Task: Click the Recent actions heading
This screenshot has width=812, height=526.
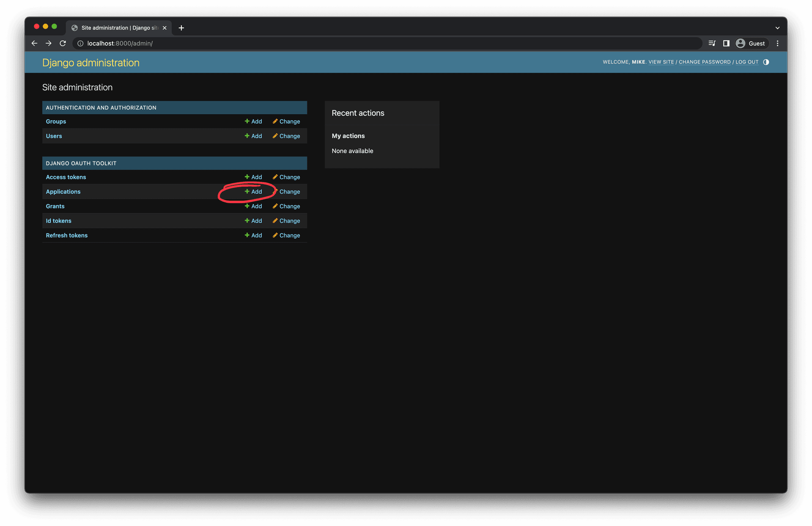Action: click(x=358, y=113)
